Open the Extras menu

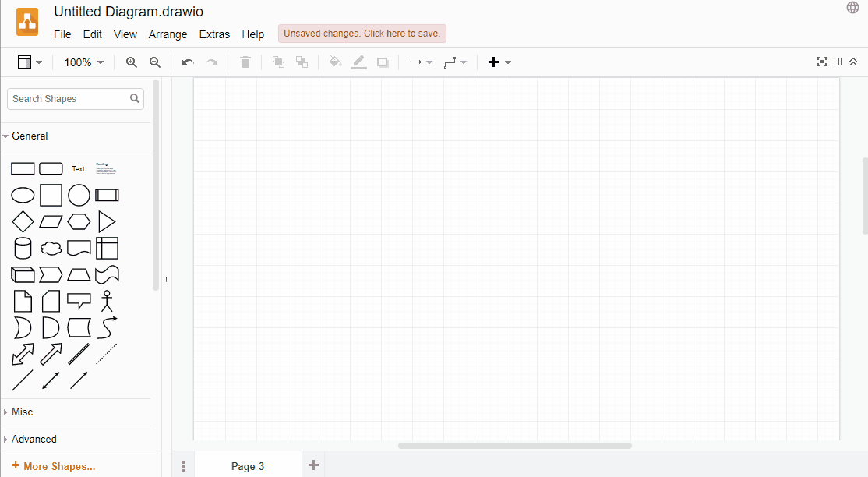(214, 34)
